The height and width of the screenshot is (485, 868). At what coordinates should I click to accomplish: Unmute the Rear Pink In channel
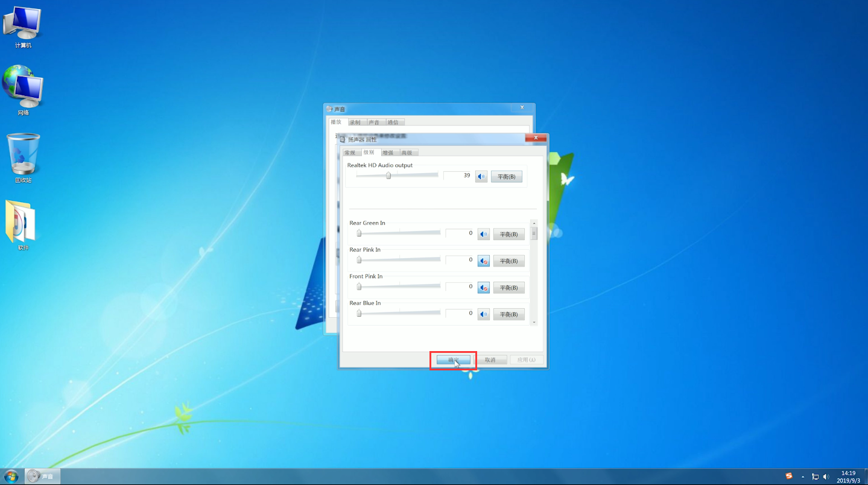tap(484, 261)
